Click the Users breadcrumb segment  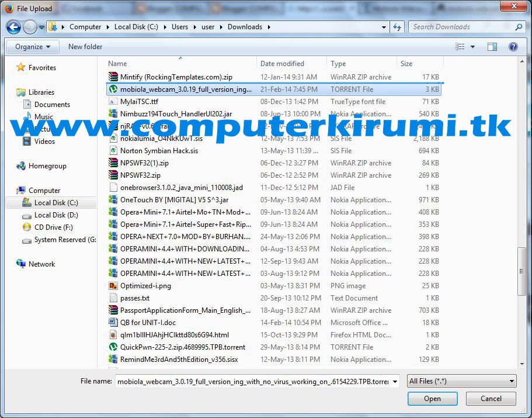(x=179, y=27)
